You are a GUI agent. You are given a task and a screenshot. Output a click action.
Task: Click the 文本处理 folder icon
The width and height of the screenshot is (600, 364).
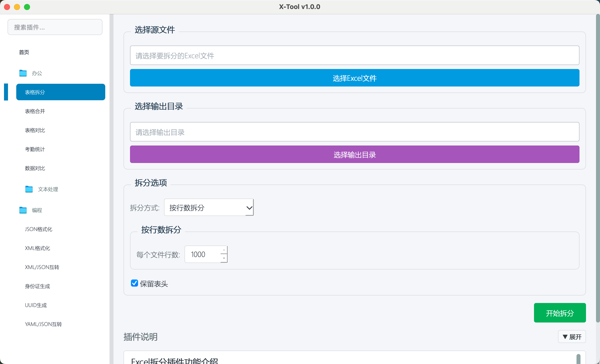[29, 189]
